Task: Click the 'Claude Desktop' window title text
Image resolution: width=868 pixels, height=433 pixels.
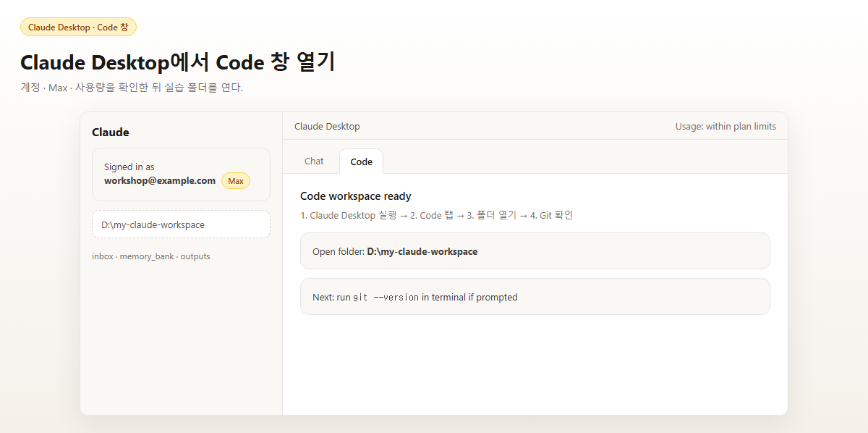Action: pos(327,126)
